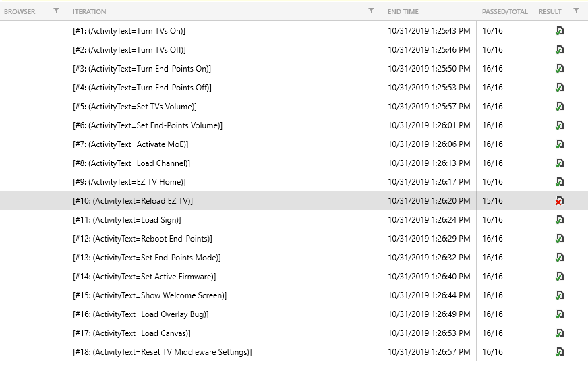Sort by the End Time column header
Viewport: 588px width, 367px height.
point(403,12)
